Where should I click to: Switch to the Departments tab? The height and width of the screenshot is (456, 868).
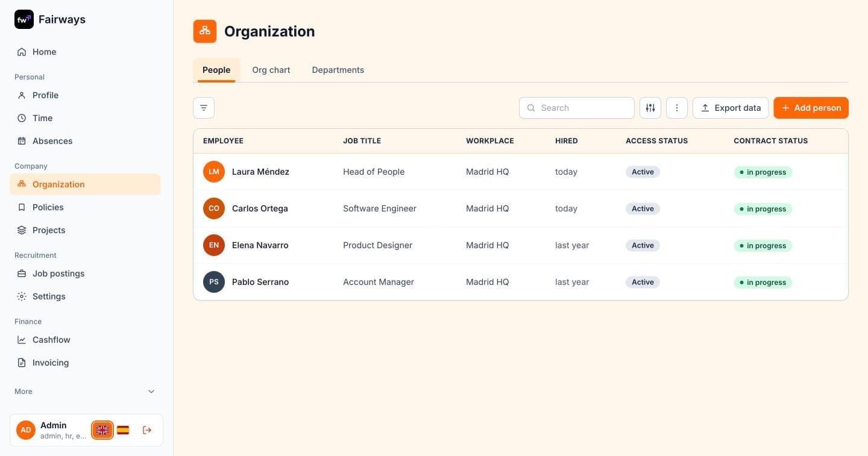pos(338,70)
